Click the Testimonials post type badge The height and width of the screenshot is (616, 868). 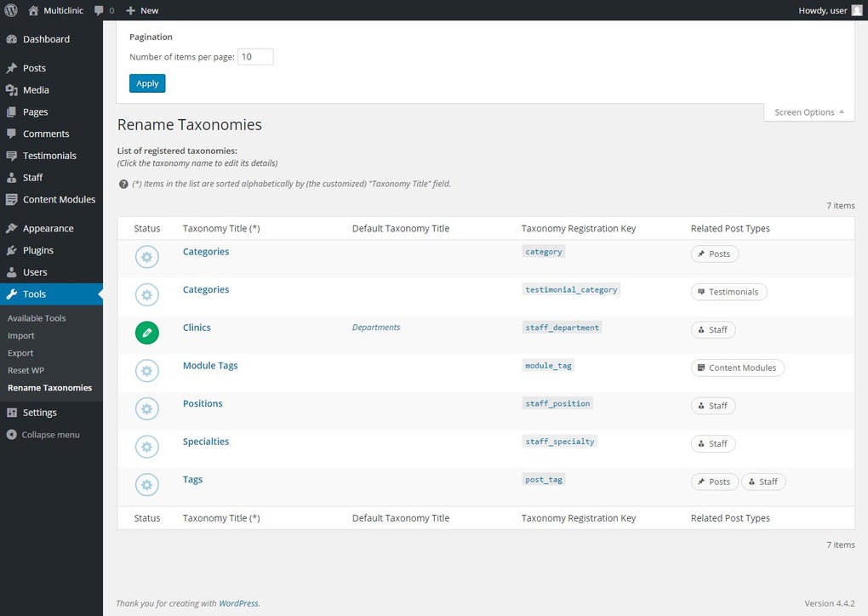[x=728, y=292]
